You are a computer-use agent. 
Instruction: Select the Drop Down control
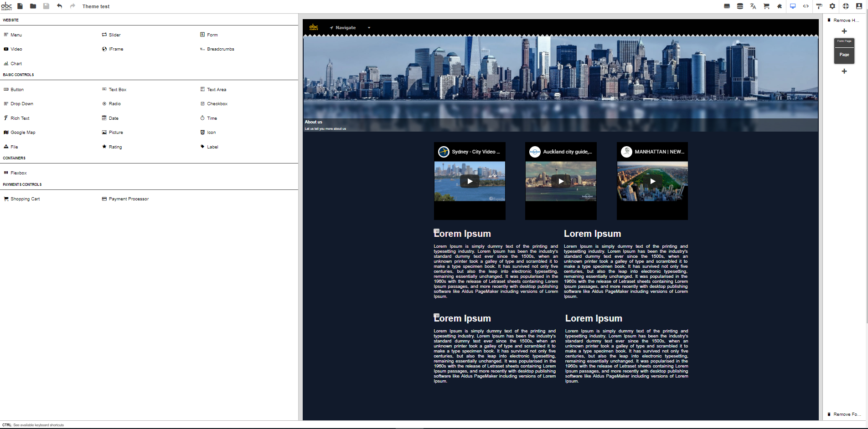click(x=18, y=103)
